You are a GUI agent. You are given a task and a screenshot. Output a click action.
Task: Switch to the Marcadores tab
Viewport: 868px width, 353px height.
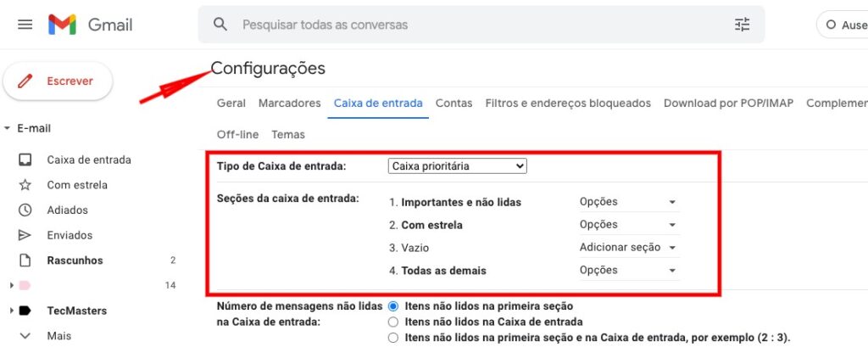[x=289, y=103]
